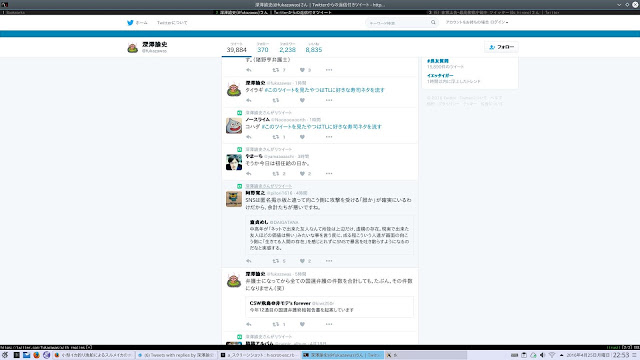Open more options on SNS匿名 tweet
640x360 pixels.
point(329,261)
